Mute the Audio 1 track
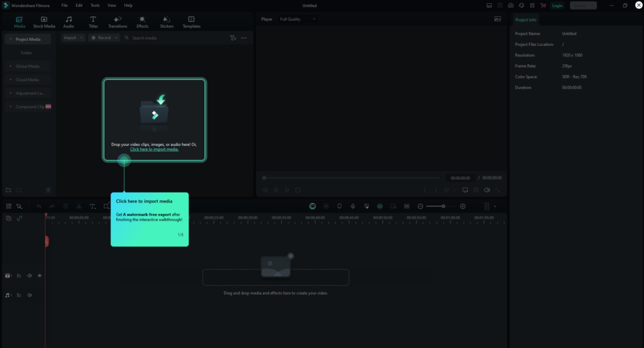The image size is (644, 348). 30,295
